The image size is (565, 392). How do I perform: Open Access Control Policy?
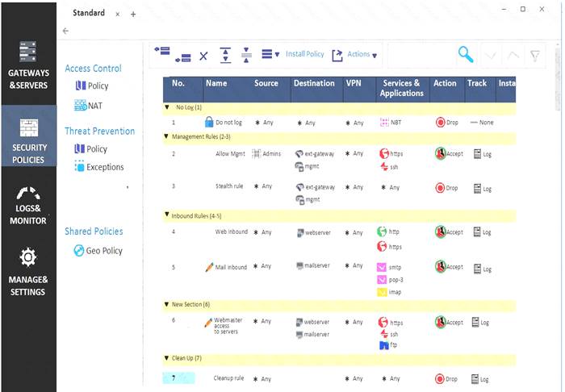tap(92, 85)
